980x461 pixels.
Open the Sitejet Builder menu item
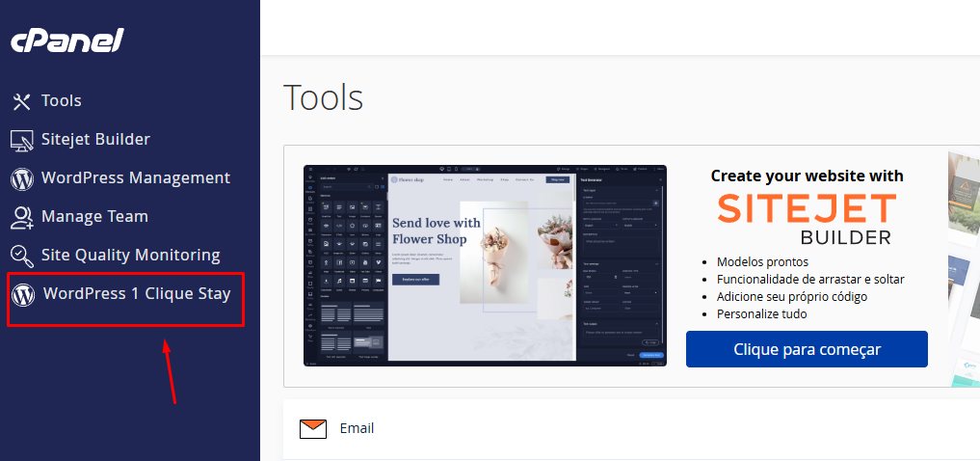tap(95, 140)
